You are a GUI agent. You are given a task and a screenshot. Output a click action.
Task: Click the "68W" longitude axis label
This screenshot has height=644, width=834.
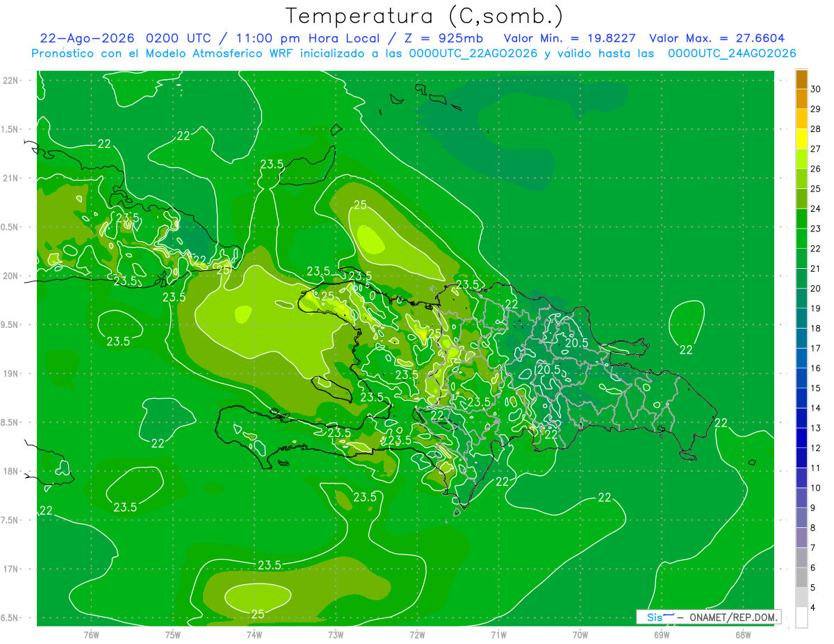743,634
